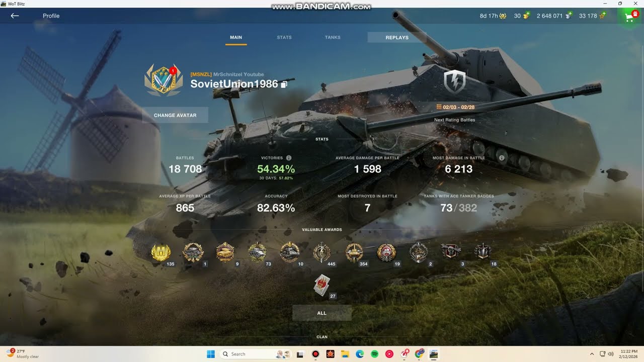Click the 82.63% accuracy value

(x=276, y=208)
